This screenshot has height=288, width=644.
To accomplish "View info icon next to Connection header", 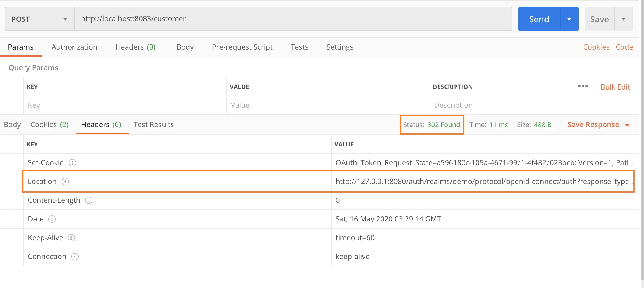I will (x=75, y=257).
